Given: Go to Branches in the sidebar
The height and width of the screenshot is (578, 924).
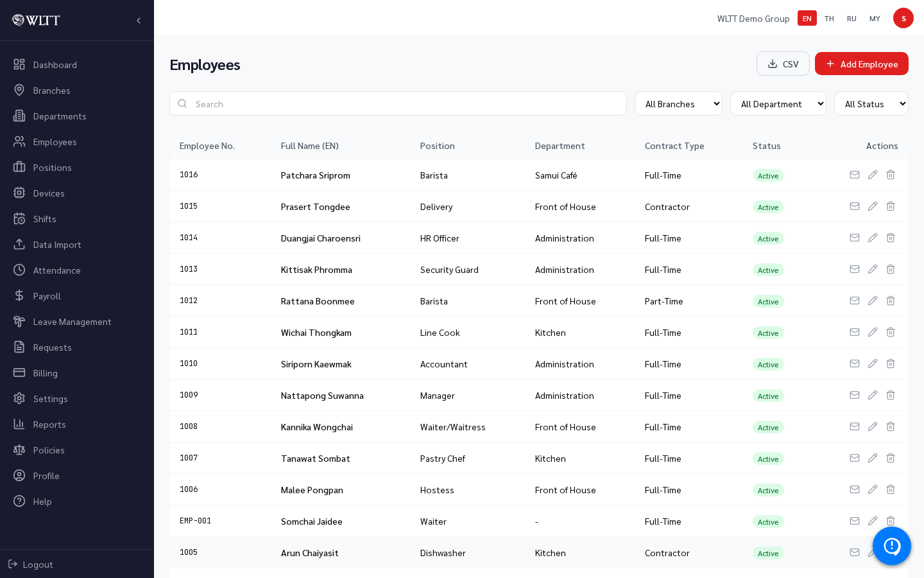Looking at the screenshot, I should (77, 91).
